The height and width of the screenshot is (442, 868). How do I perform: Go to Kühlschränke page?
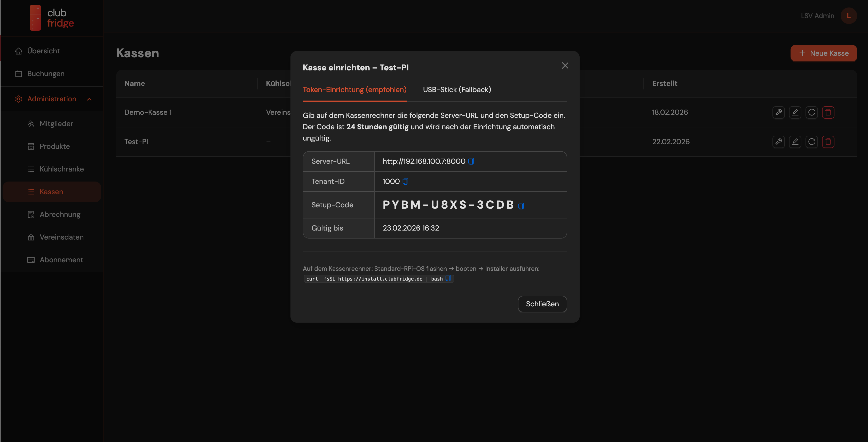click(x=61, y=169)
